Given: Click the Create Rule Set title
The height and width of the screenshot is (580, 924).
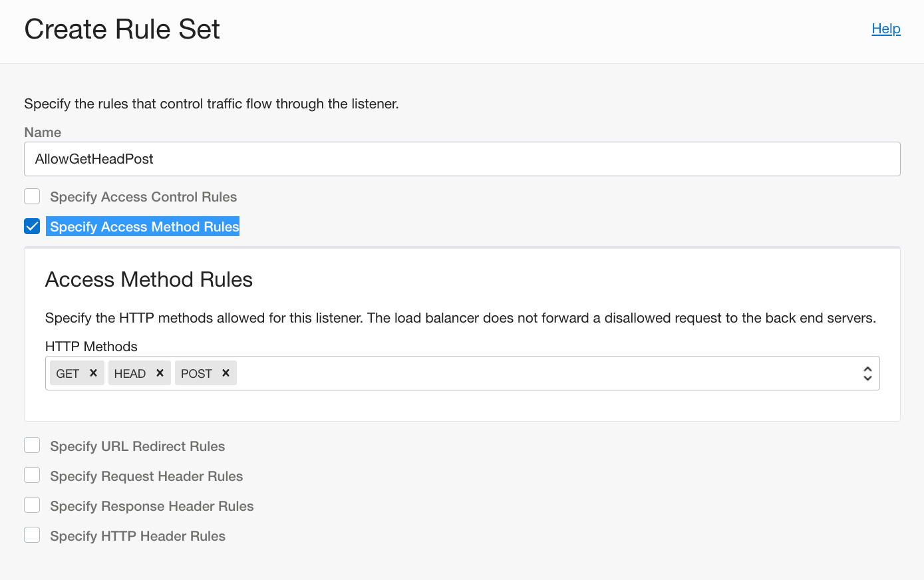Looking at the screenshot, I should [x=122, y=29].
